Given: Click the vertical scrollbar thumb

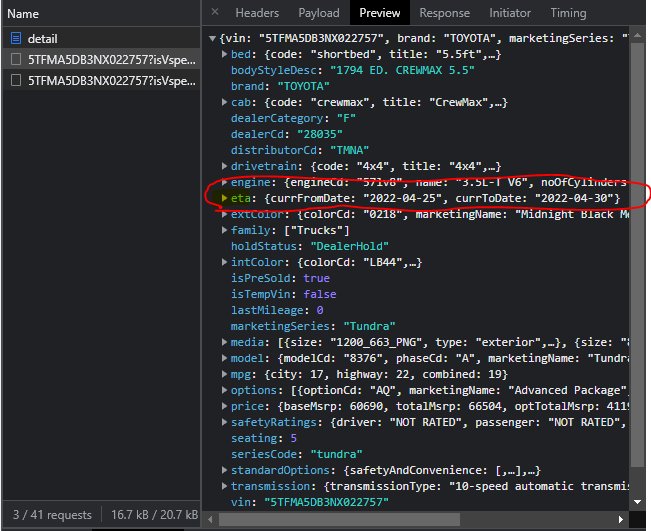Looking at the screenshot, I should click(637, 254).
